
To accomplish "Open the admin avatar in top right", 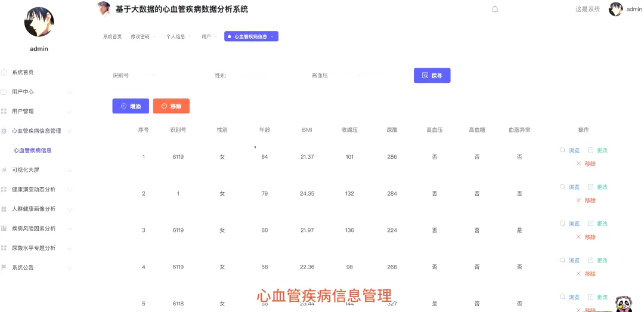I will click(615, 9).
